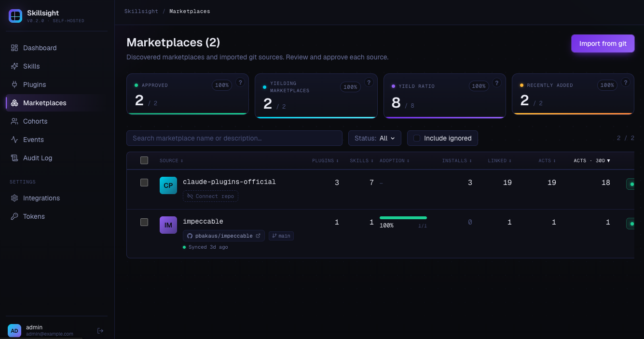Click the Skillsight logo icon
Screen dimensions: 644x339
(x=15, y=16)
